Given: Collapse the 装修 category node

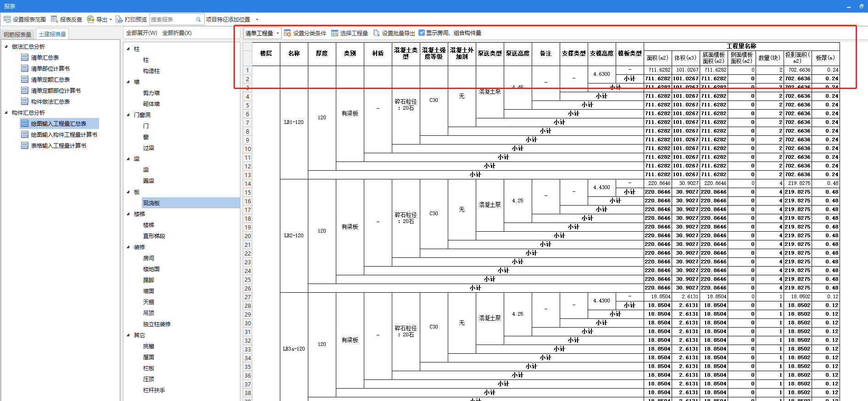Looking at the screenshot, I should point(128,247).
